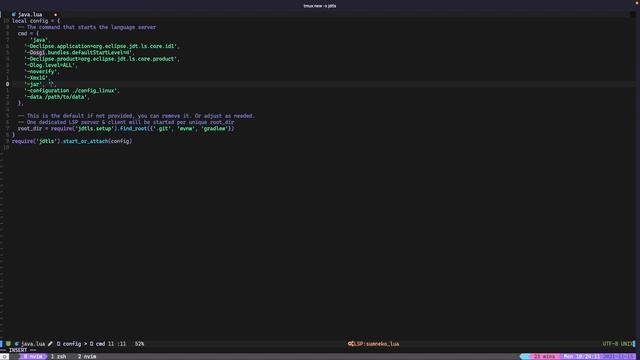This screenshot has height=360, width=640.
Task: Click the shield icon in statusline
Action: point(8,344)
